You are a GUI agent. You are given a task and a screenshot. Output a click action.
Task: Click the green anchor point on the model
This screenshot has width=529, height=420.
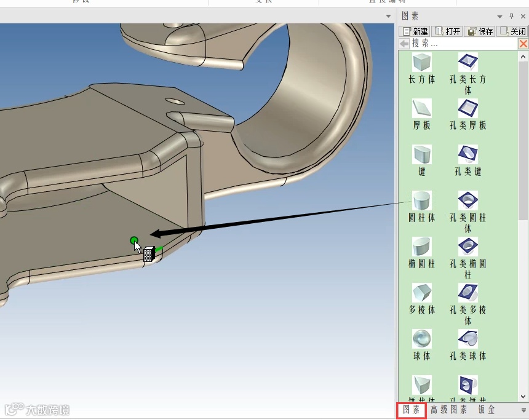point(134,240)
